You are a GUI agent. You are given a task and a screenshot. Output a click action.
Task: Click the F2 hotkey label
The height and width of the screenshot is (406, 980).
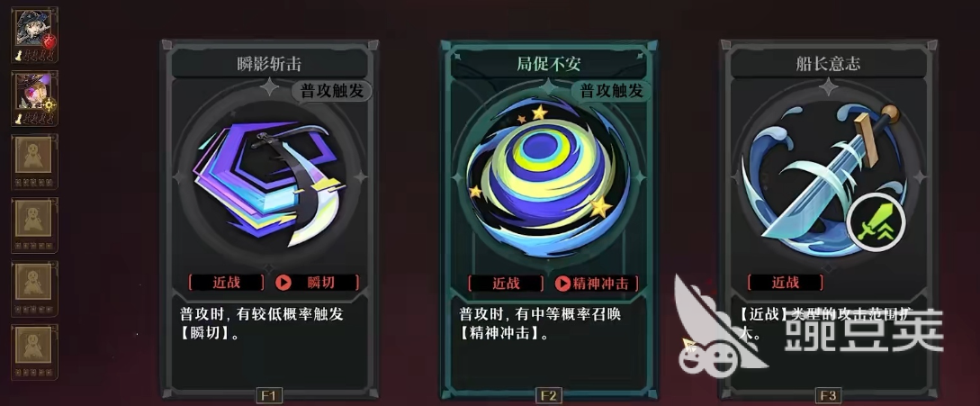pos(548,395)
